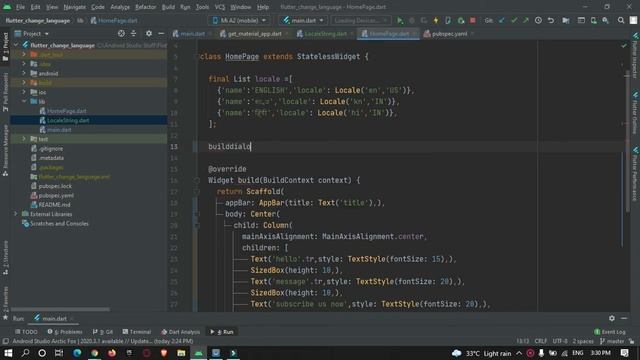This screenshot has height=360, width=640.
Task: Click the CRLF line separator in status bar
Action: [541, 341]
